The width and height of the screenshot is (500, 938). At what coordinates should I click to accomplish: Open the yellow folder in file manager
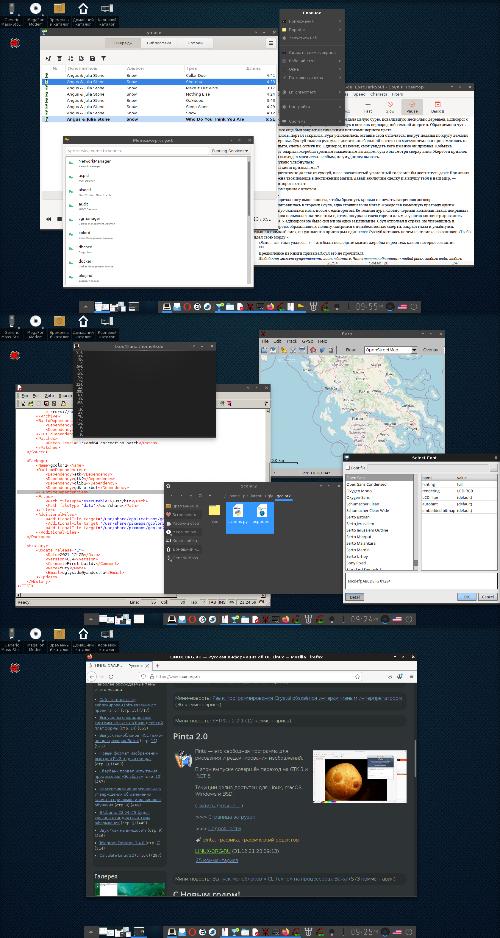(214, 511)
